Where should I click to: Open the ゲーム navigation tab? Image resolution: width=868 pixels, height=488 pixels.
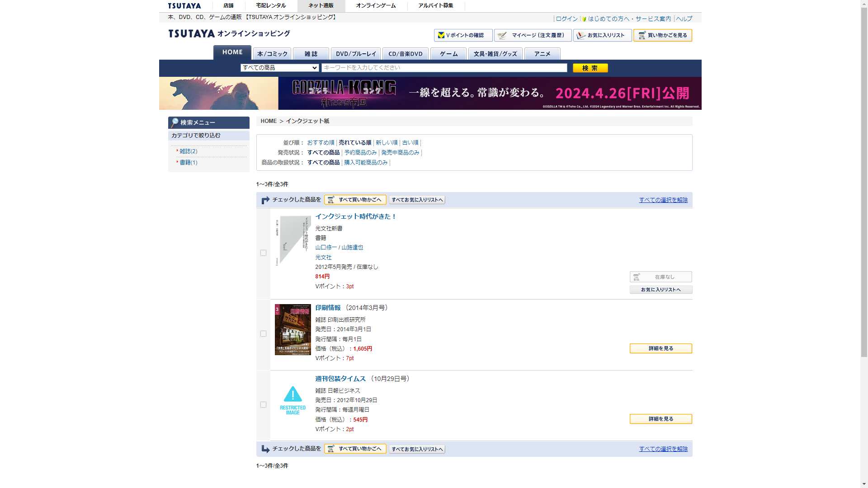click(x=448, y=54)
